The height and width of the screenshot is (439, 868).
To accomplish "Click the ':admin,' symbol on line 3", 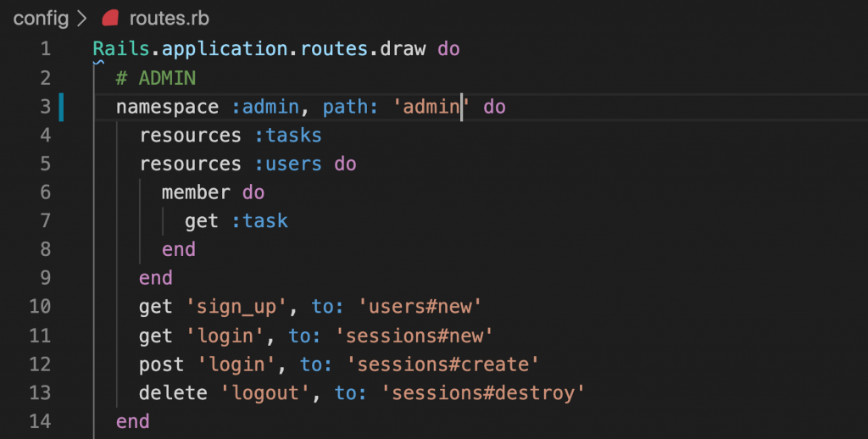I will pyautogui.click(x=270, y=106).
